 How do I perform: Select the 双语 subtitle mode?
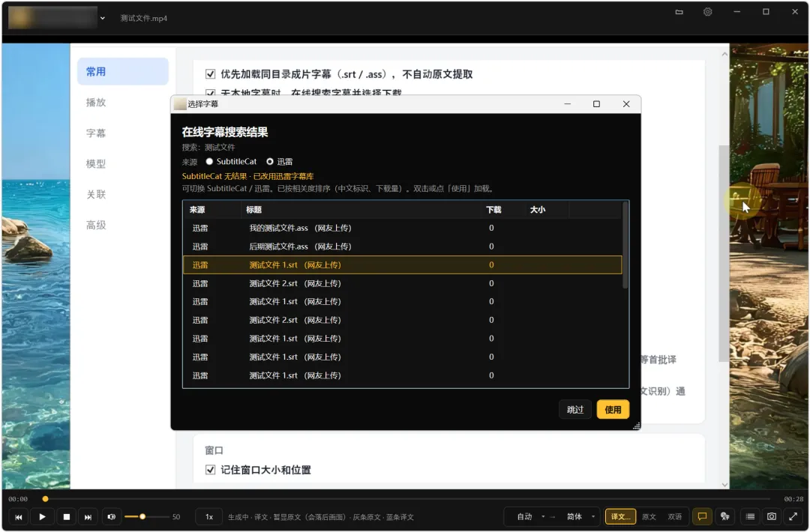pyautogui.click(x=675, y=516)
